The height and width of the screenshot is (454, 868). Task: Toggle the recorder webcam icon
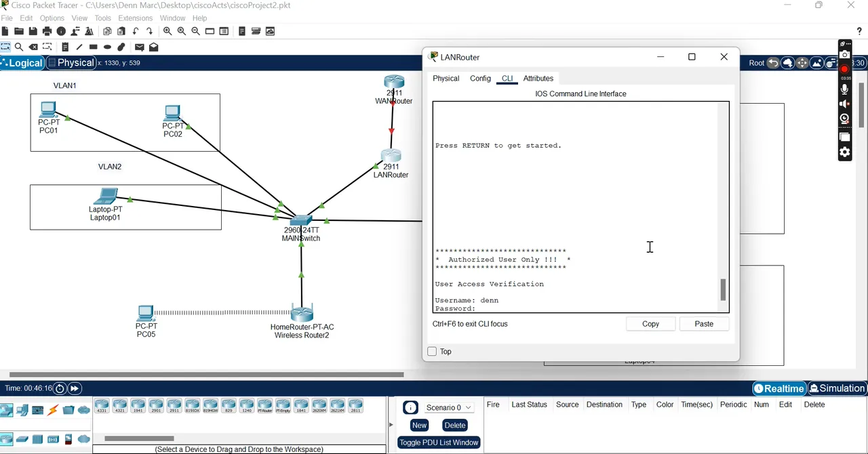point(844,119)
